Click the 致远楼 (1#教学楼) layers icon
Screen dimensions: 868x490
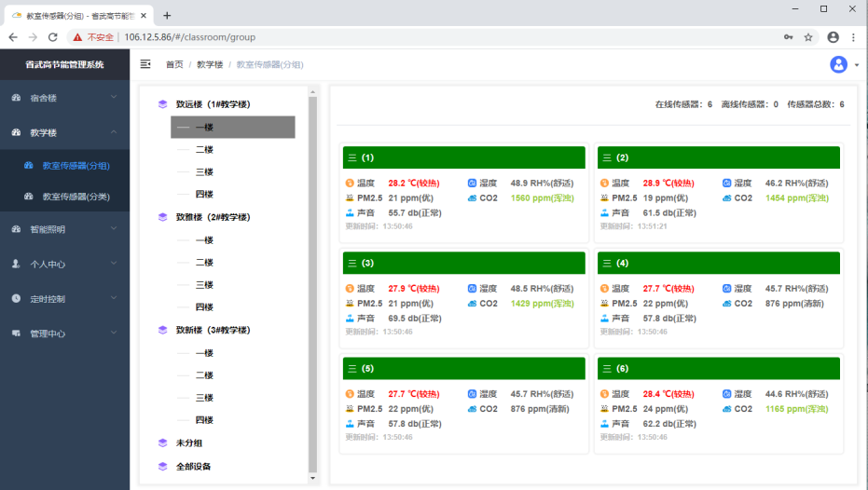pos(163,104)
